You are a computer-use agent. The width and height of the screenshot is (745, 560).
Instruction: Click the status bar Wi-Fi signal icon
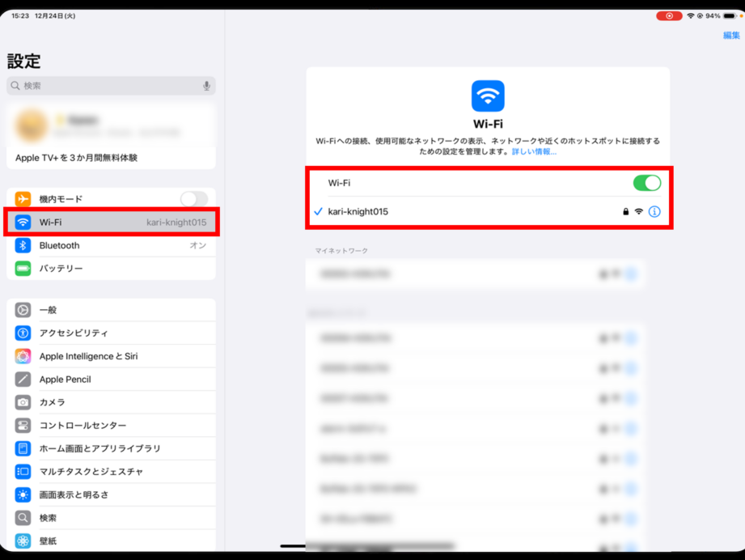(690, 16)
